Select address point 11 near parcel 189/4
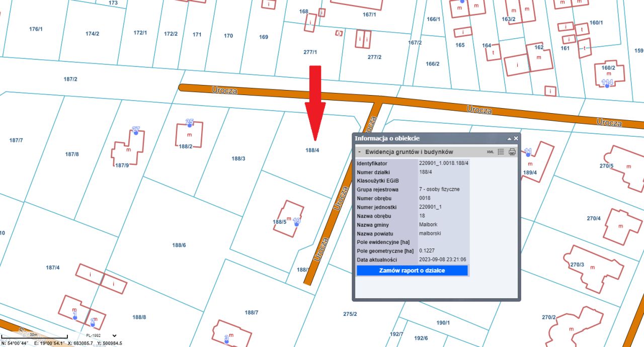The image size is (644, 347). [528, 154]
